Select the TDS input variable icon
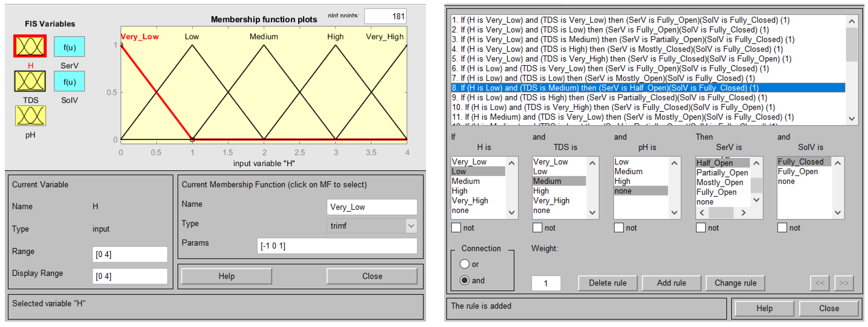 click(x=30, y=81)
